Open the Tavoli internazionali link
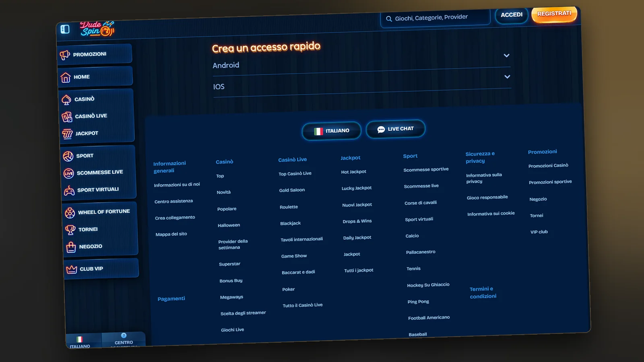The width and height of the screenshot is (644, 362). point(301,239)
